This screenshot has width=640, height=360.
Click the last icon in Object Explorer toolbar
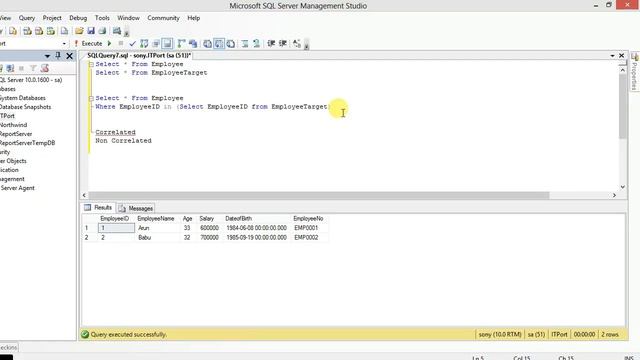44,68
